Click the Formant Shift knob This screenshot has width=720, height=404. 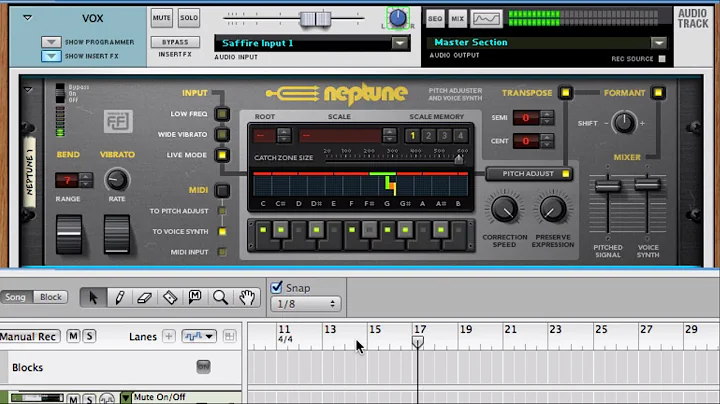pos(624,123)
